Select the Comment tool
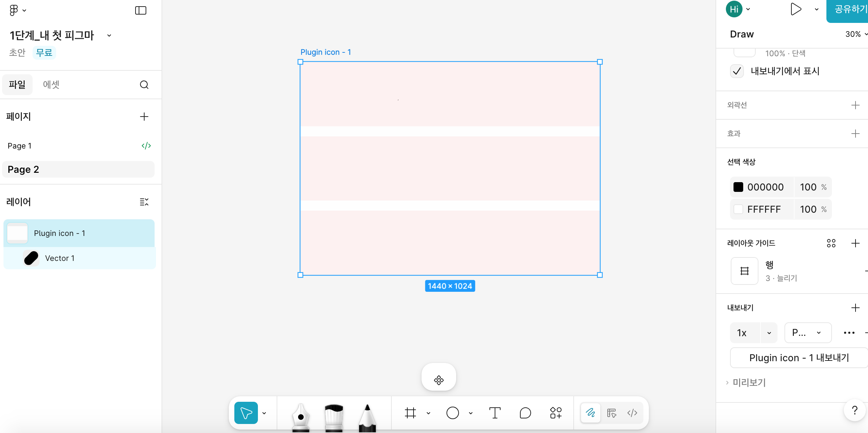Screen dimensions: 868x433 click(526, 413)
